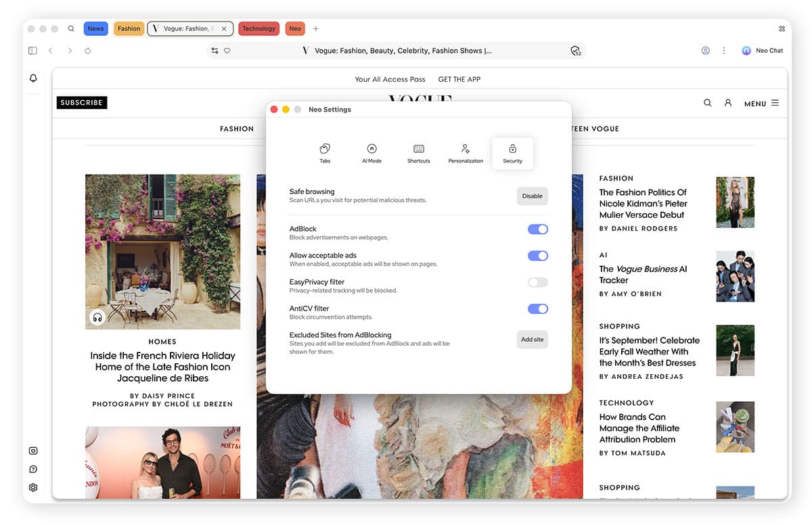Click the Nicole Kidman article thumbnail
812x525 pixels.
click(736, 202)
